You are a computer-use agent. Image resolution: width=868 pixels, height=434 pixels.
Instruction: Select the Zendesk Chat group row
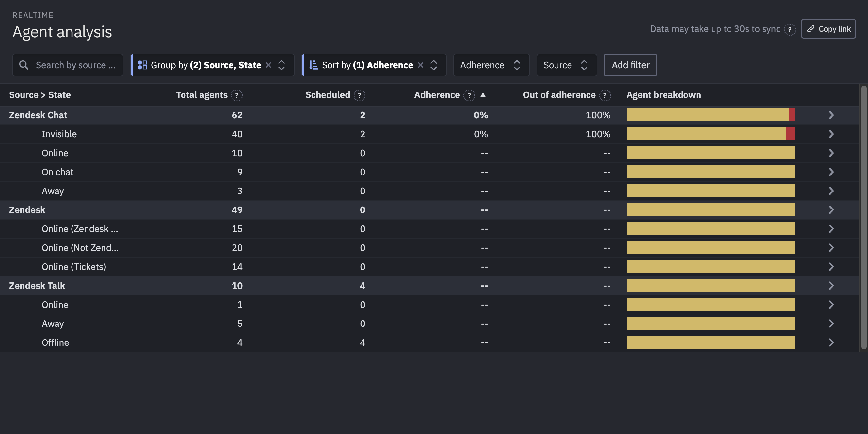(38, 115)
